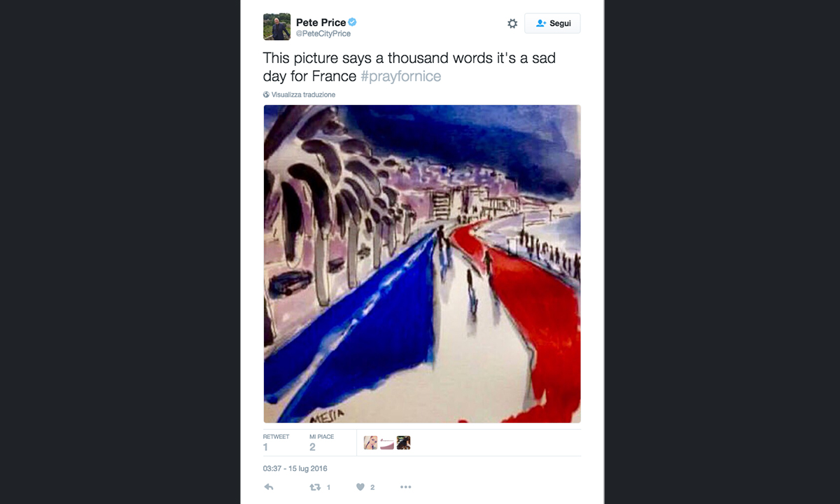Click the Pete Price display name
Screen dimensions: 840x504
point(321,22)
